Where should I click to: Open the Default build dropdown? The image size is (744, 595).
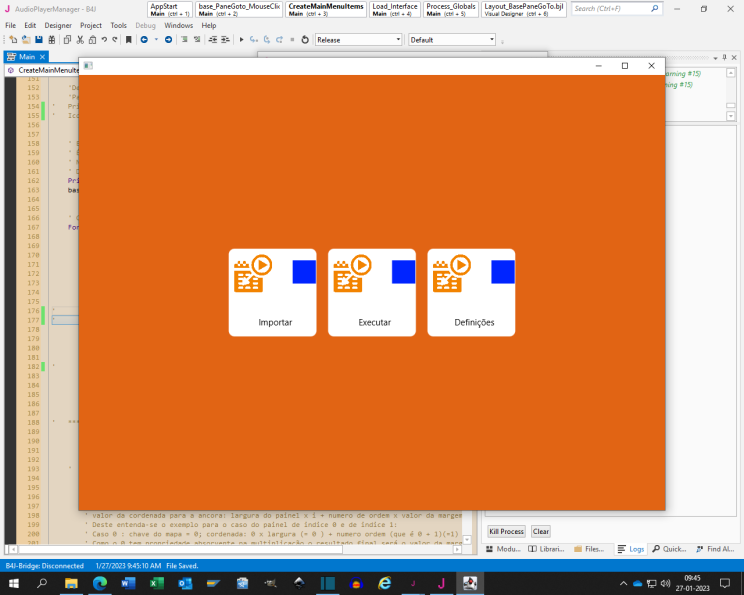452,40
